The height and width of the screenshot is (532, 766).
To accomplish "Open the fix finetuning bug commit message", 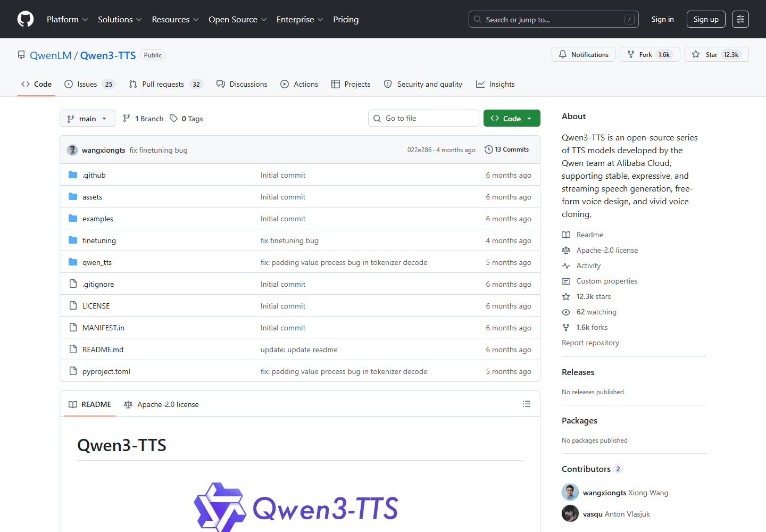I will click(x=159, y=150).
